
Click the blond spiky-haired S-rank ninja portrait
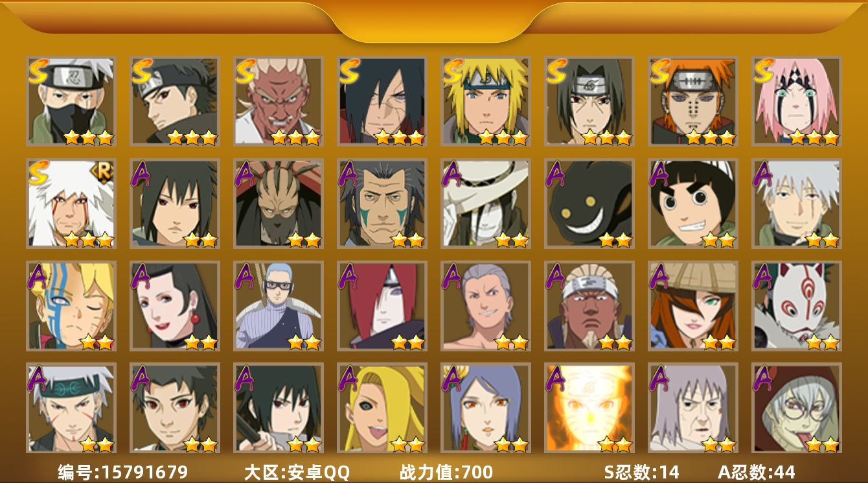coord(486,101)
